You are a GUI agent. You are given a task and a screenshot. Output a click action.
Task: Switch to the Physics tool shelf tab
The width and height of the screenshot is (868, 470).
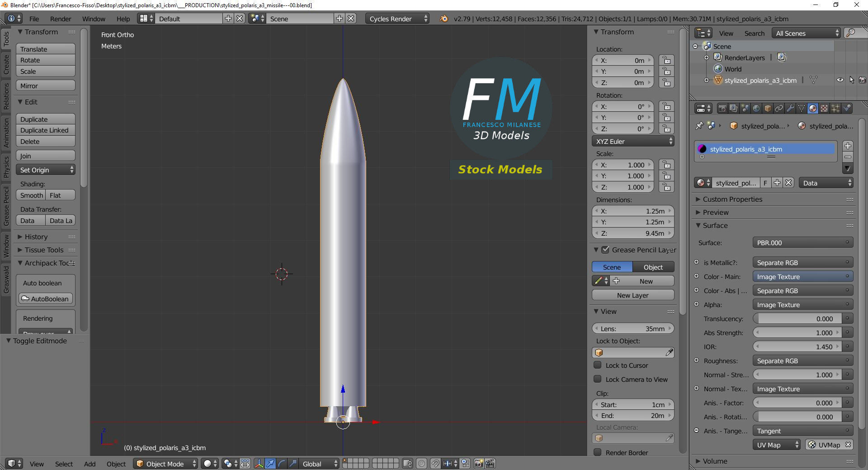point(6,167)
